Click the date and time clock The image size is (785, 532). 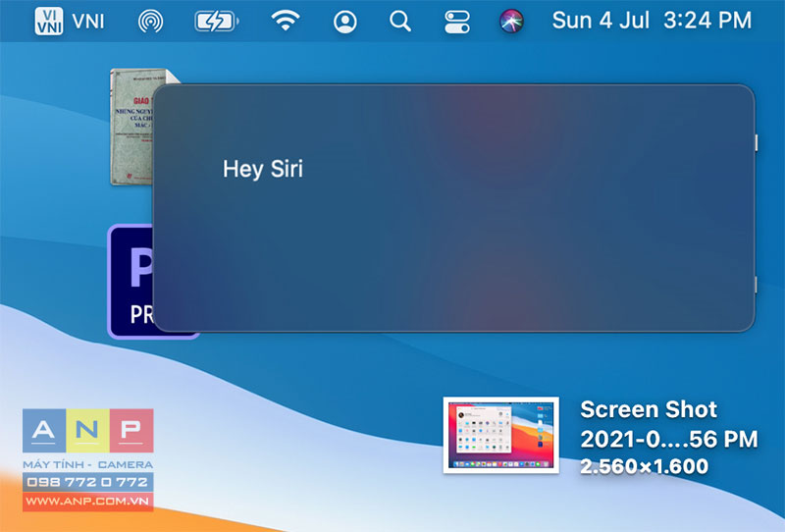click(x=652, y=21)
